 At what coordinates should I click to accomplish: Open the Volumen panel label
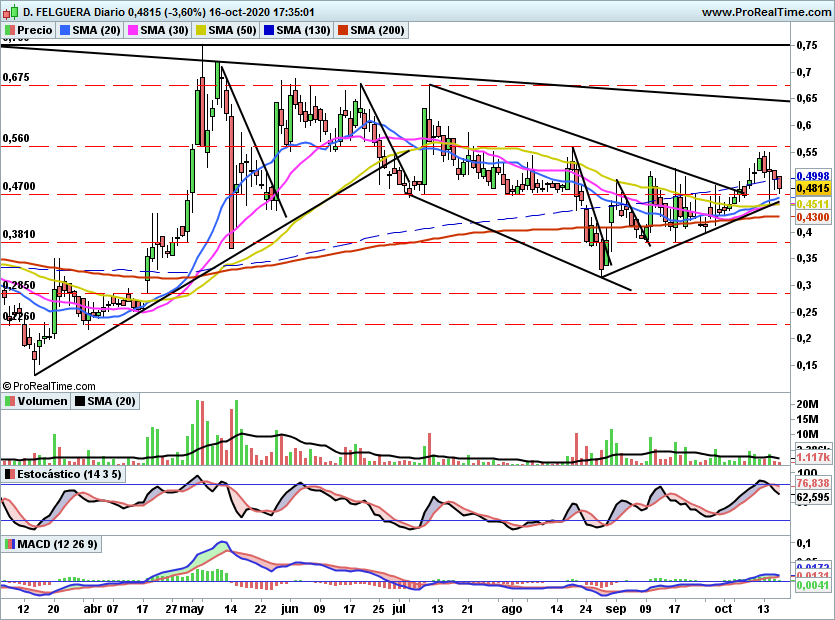pos(43,401)
